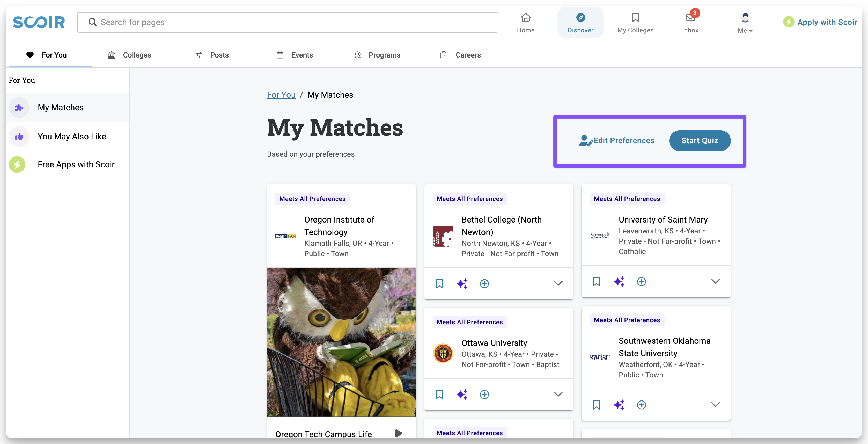Click the Bethel College logo
868x444 pixels.
tap(443, 236)
